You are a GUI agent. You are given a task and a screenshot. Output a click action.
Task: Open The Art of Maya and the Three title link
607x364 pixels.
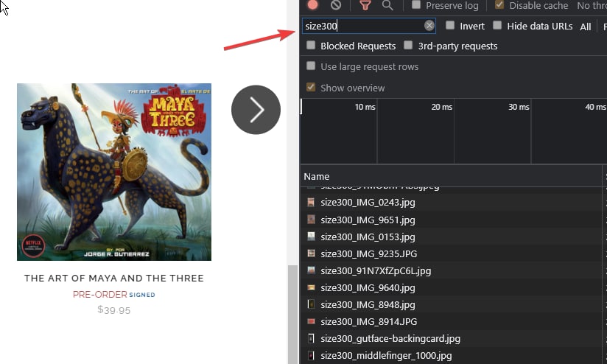point(113,278)
